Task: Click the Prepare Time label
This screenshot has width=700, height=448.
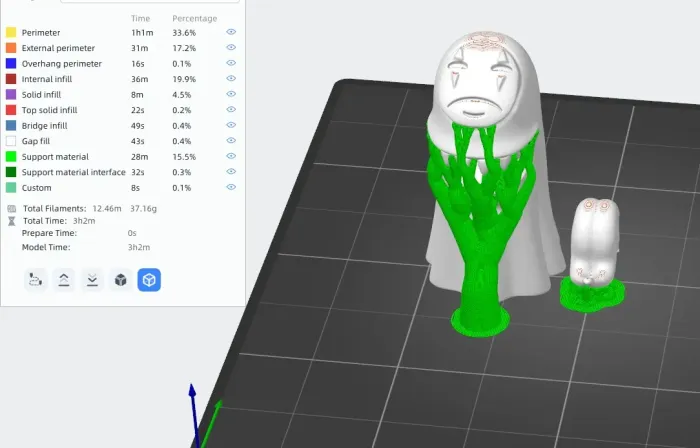Action: tap(49, 233)
